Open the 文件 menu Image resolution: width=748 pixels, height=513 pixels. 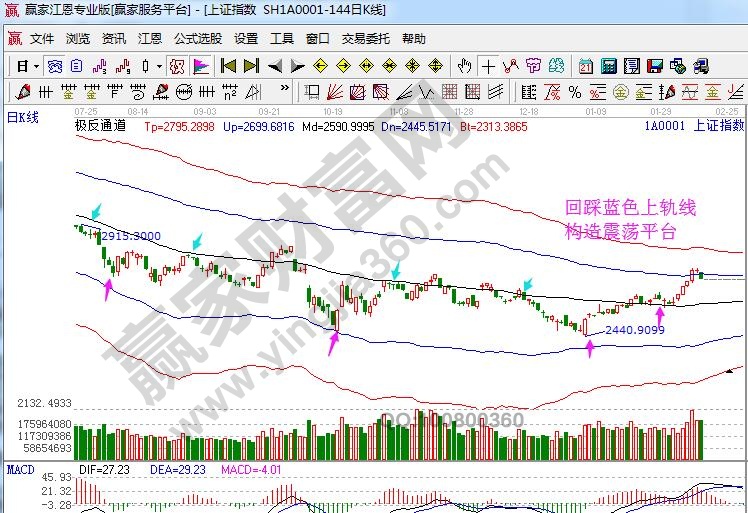[x=41, y=39]
